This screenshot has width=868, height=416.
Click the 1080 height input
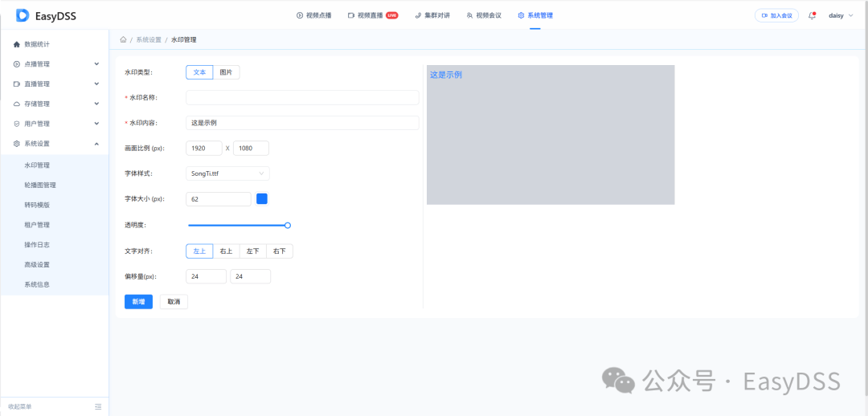[252, 149]
